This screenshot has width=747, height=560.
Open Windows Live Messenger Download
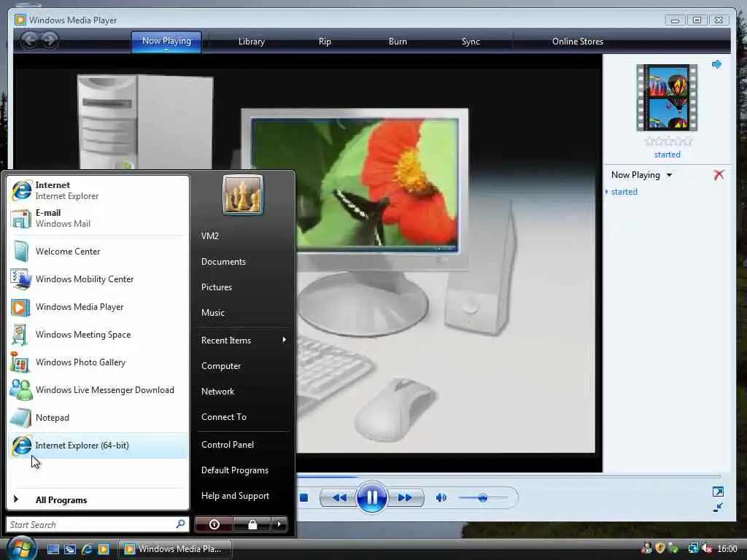(98, 390)
